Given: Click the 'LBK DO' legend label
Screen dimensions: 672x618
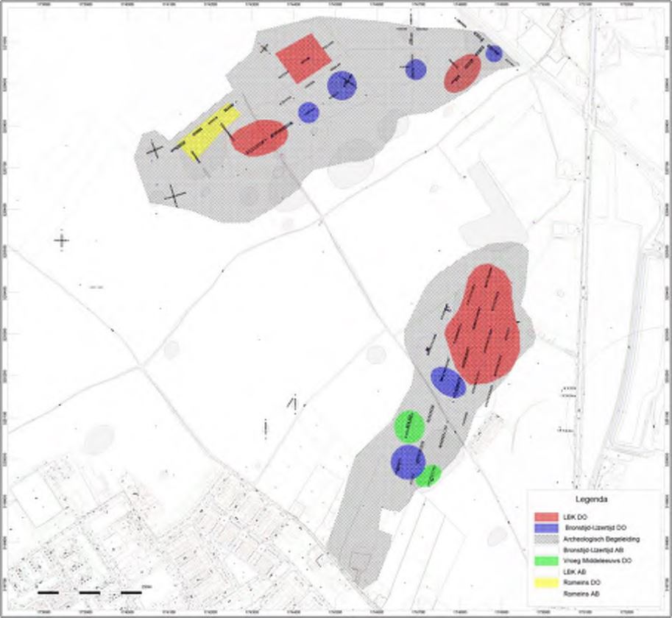Looking at the screenshot, I should pos(575,517).
